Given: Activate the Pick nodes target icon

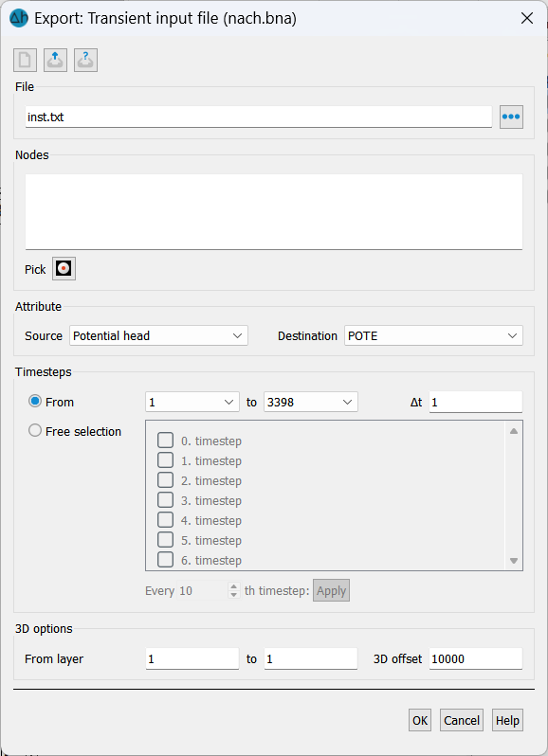Looking at the screenshot, I should point(64,268).
